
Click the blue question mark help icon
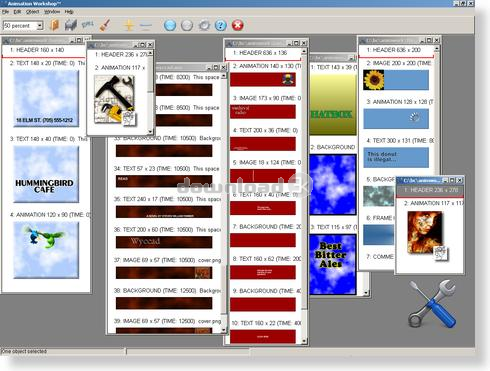point(220,25)
